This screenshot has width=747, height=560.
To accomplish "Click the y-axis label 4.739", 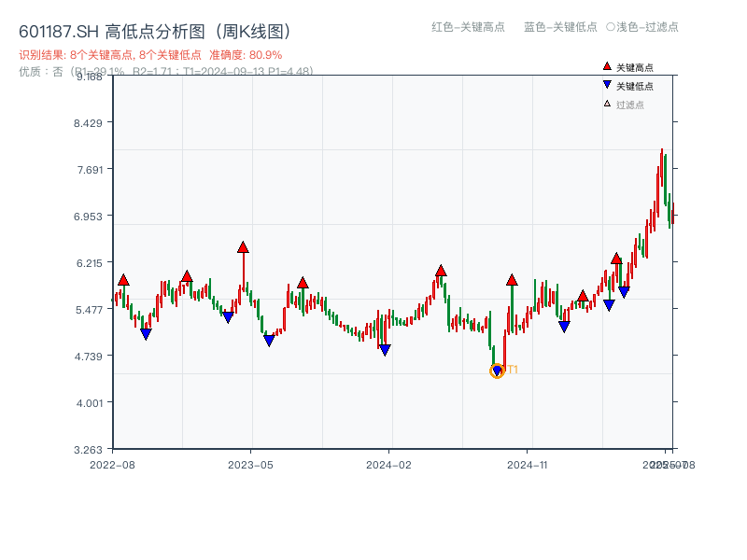I will pos(88,357).
